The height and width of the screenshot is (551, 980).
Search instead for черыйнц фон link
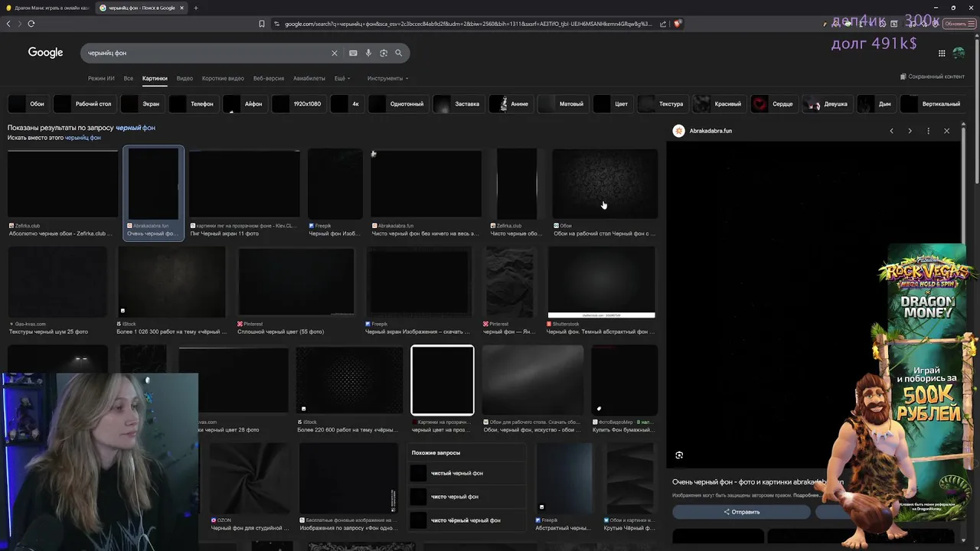coord(83,138)
